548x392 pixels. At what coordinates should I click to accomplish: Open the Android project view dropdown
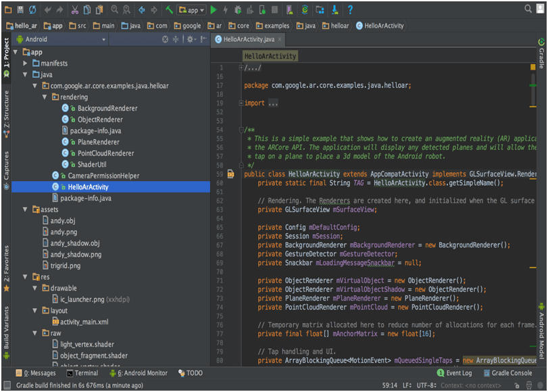[x=61, y=39]
